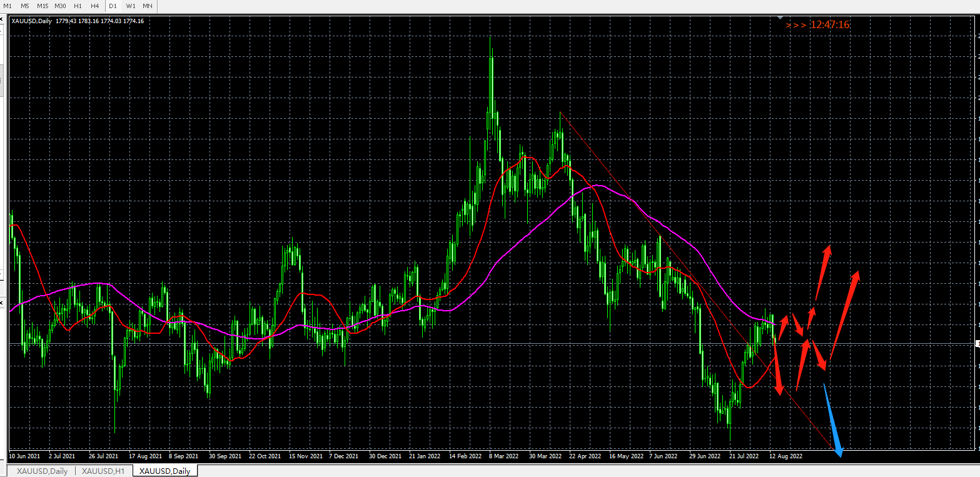Switch to the H4 timeframe
Image resolution: width=980 pixels, height=477 pixels.
[x=94, y=6]
